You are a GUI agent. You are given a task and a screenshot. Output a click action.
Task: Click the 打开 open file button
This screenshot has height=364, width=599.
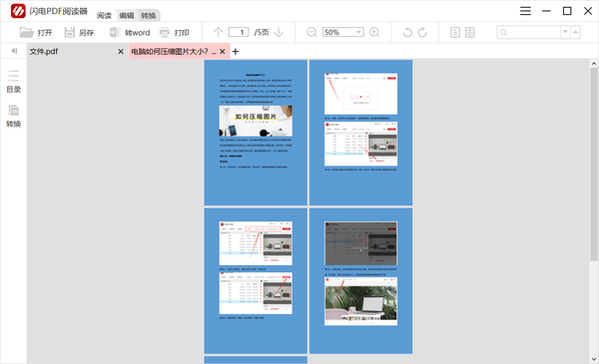coord(36,33)
